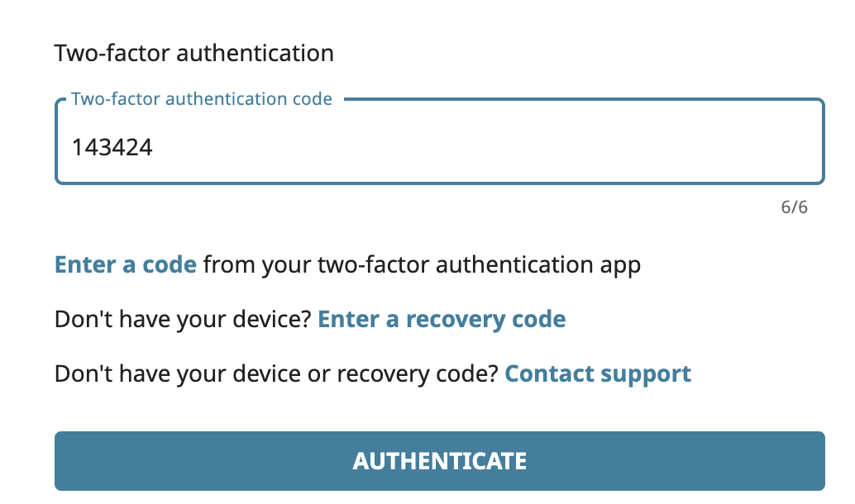Follow the "Enter a recovery code" link

pos(442,319)
